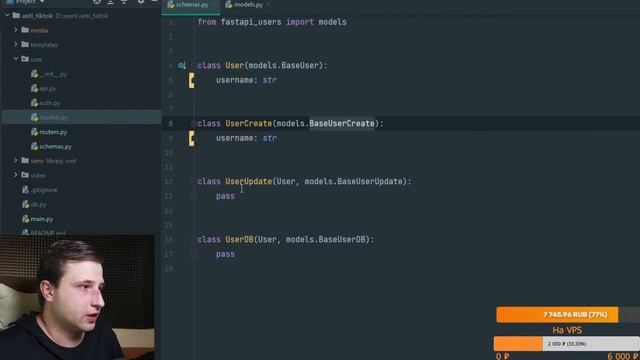Click the UserUpdate class name
640x360 pixels.
(249, 181)
